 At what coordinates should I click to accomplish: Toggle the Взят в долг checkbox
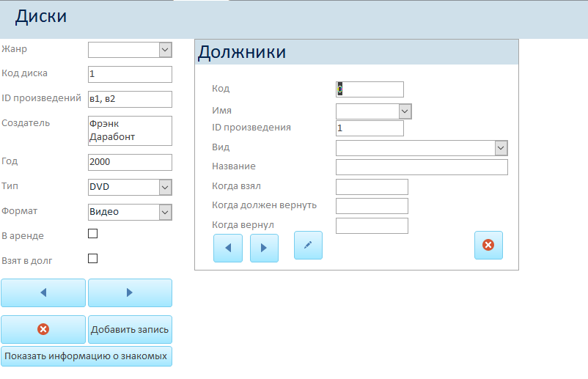[93, 258]
